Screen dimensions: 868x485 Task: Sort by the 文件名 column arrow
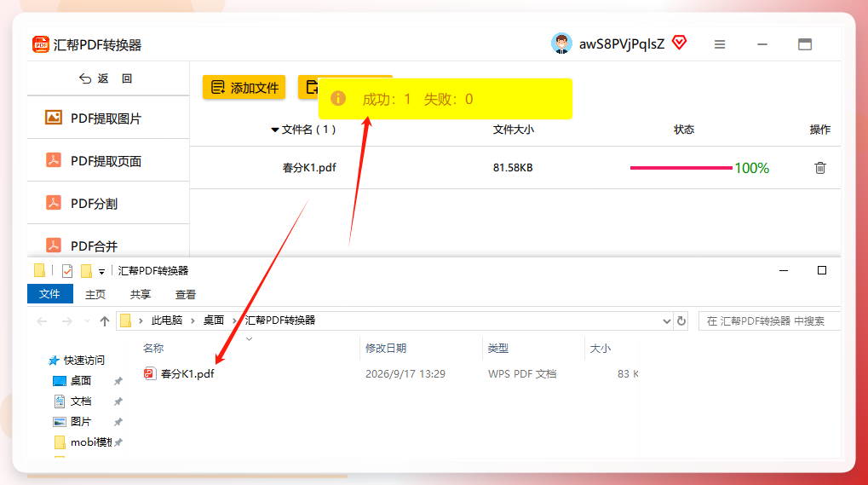(274, 130)
